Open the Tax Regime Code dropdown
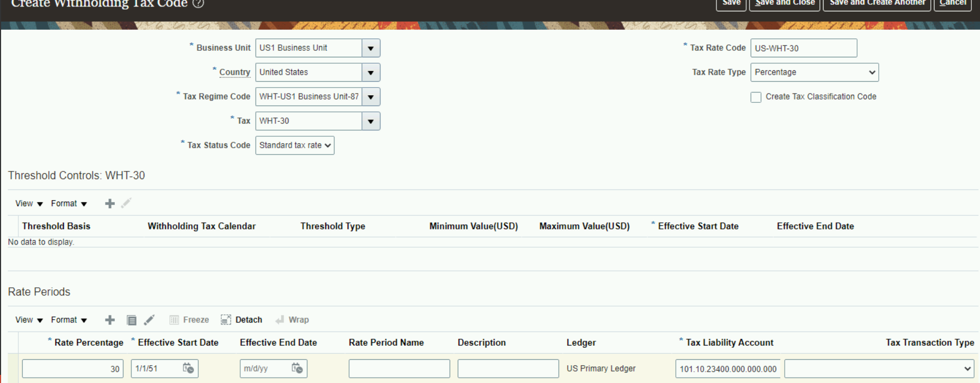Viewport: 980px width, 383px height. point(371,97)
